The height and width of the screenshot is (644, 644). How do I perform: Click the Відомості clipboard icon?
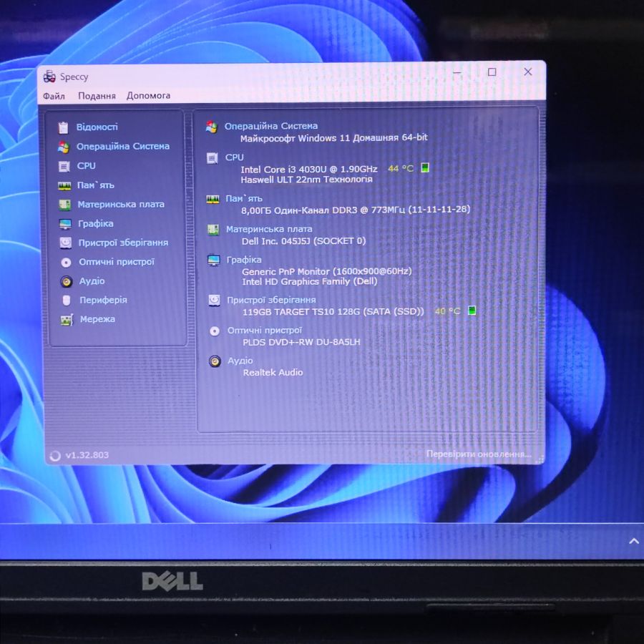click(x=63, y=128)
